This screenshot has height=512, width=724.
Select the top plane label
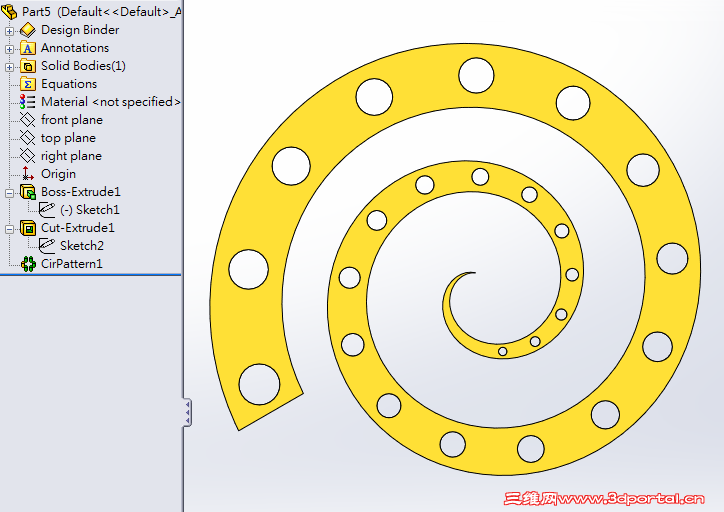click(x=68, y=138)
